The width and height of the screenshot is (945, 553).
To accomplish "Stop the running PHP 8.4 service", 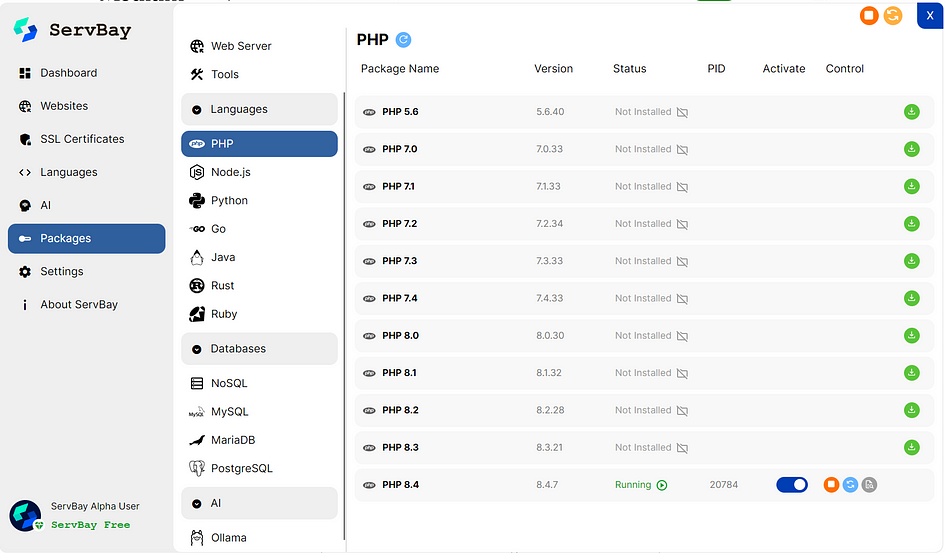I will (x=831, y=484).
